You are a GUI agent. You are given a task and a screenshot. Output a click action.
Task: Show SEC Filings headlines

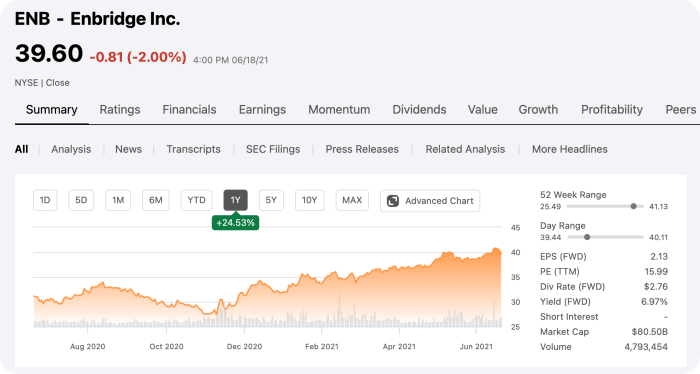point(273,149)
